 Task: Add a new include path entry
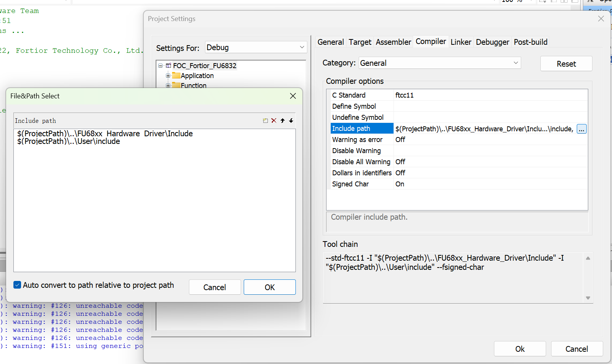click(266, 121)
